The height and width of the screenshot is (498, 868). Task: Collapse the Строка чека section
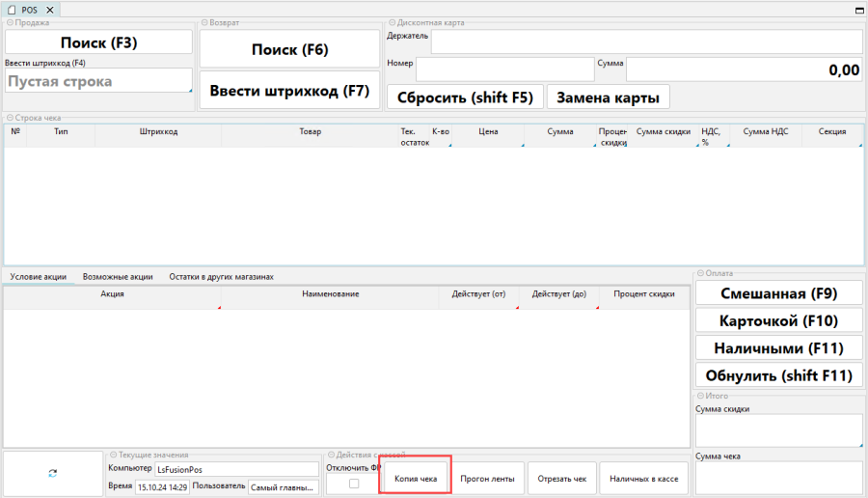(x=9, y=118)
